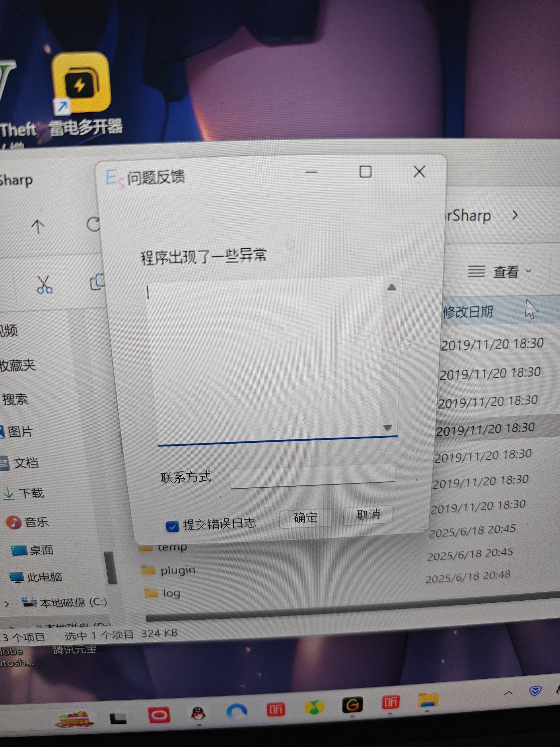
Task: Click the text area scroll up arrow
Action: 391,287
